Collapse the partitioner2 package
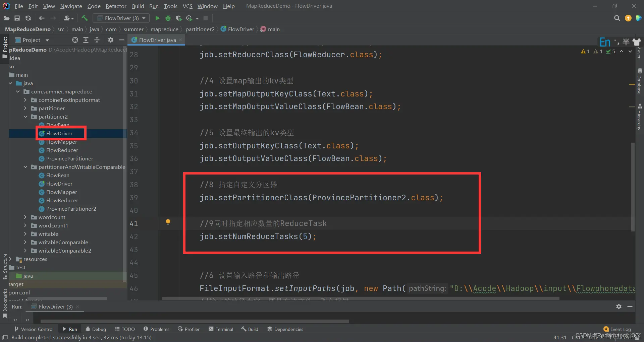 click(25, 117)
